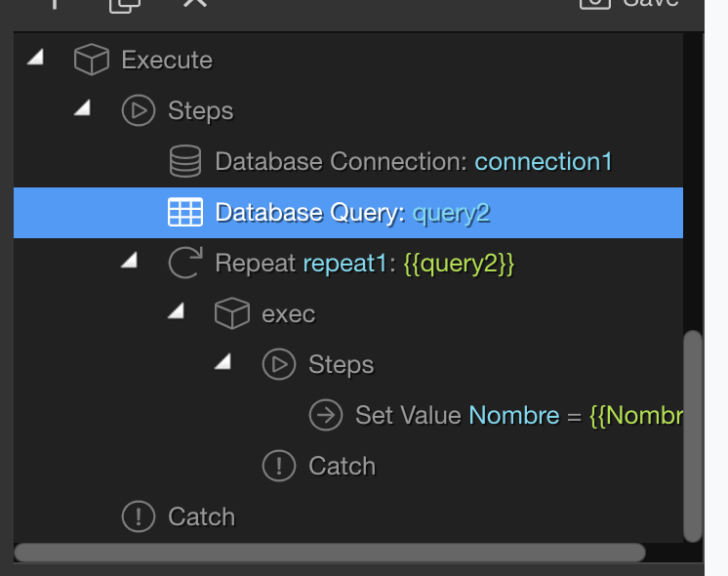The height and width of the screenshot is (576, 728).
Task: Click the exec cube icon
Action: pyautogui.click(x=232, y=313)
